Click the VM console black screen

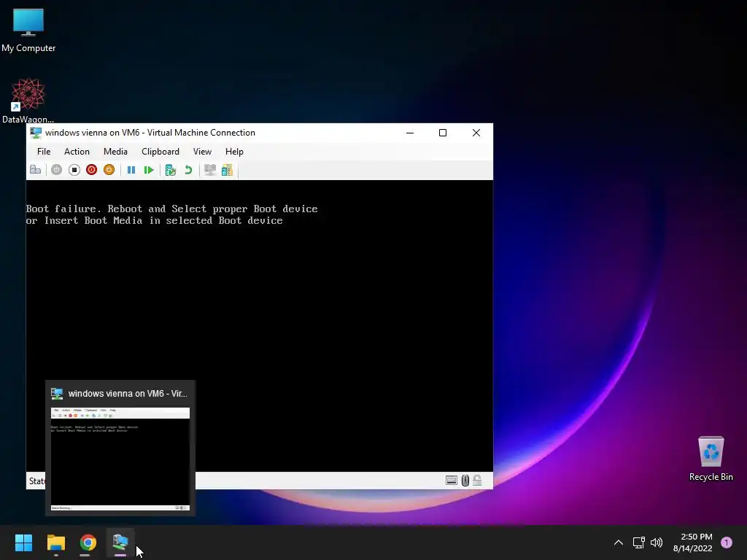(x=260, y=326)
